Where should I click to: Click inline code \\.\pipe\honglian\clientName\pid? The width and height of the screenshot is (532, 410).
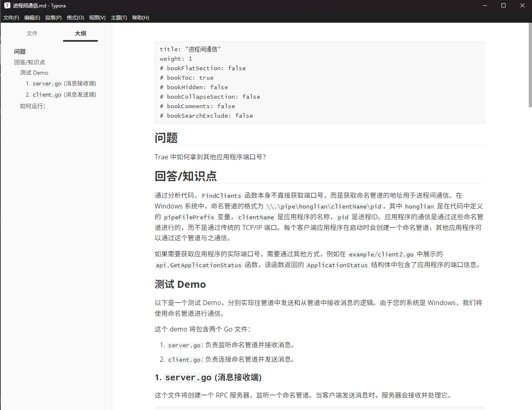[324, 206]
